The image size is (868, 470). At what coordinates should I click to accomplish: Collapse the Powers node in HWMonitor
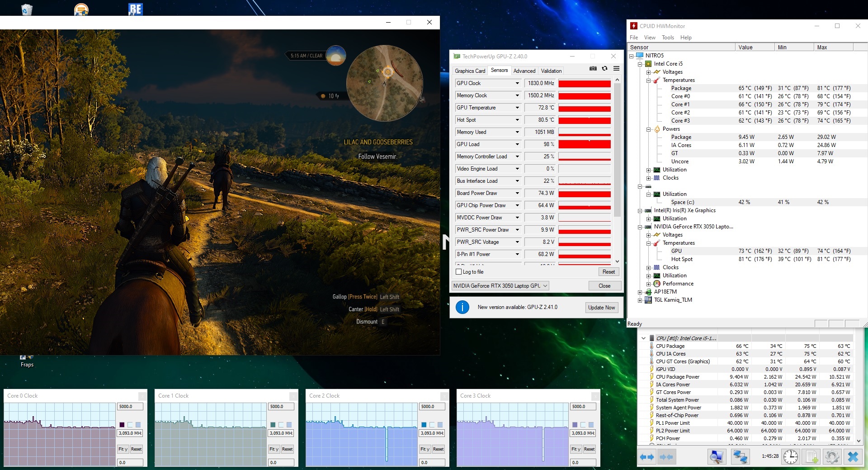tap(648, 129)
